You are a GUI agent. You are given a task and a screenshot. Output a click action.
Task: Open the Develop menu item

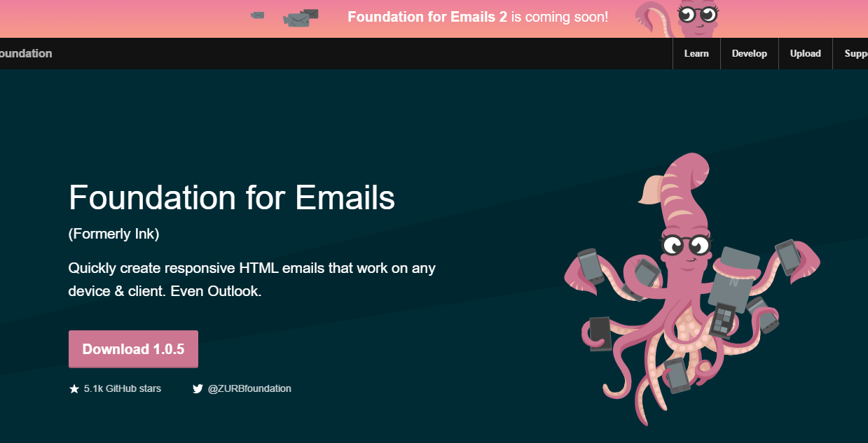(749, 54)
